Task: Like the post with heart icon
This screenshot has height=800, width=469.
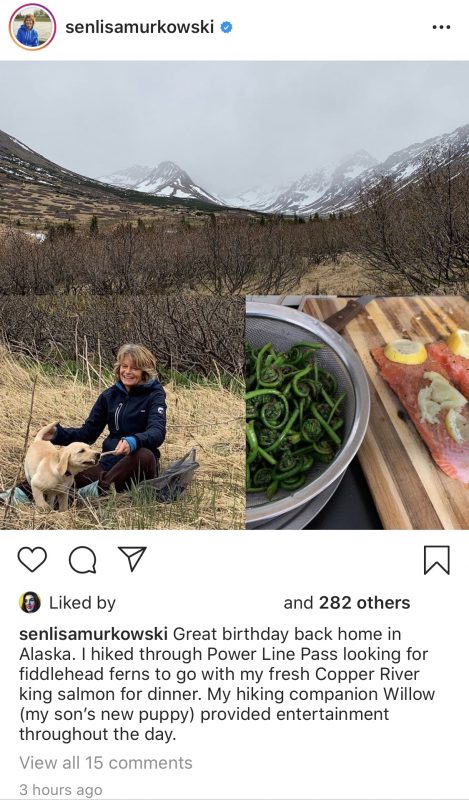Action: coord(32,559)
